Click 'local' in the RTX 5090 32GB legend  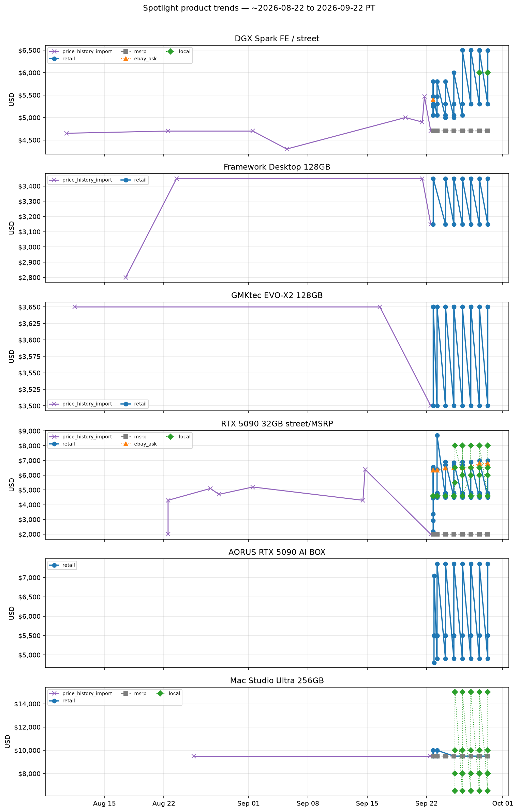click(184, 437)
